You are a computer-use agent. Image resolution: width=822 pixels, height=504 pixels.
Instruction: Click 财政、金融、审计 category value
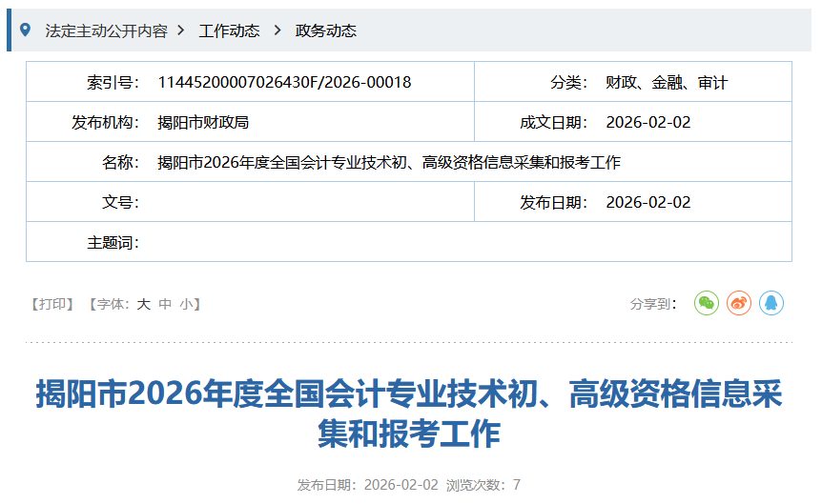tap(667, 82)
